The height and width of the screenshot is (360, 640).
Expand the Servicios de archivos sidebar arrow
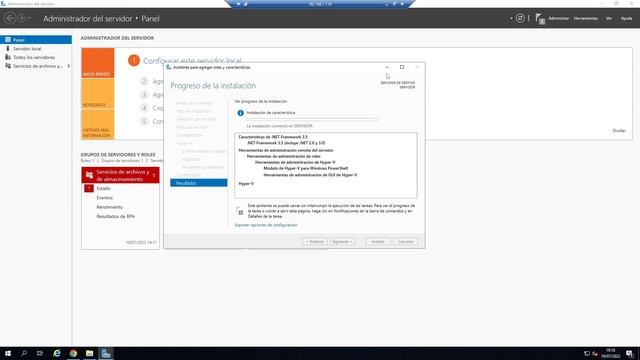point(69,66)
